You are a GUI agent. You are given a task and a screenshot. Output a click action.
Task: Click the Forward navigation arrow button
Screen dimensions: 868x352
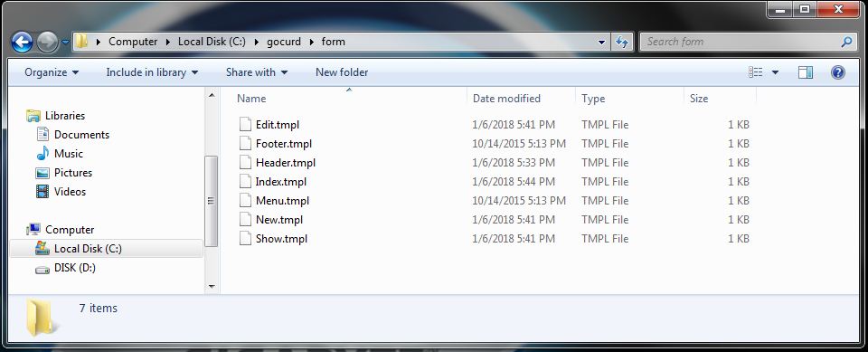tap(48, 43)
